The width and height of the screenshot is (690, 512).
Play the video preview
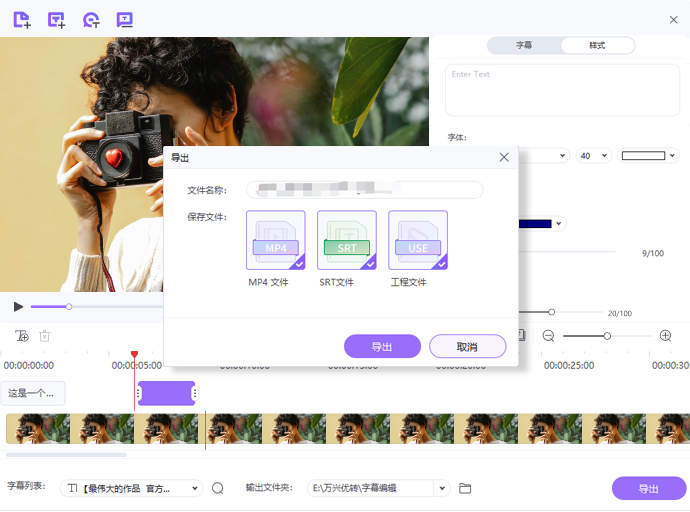18,307
